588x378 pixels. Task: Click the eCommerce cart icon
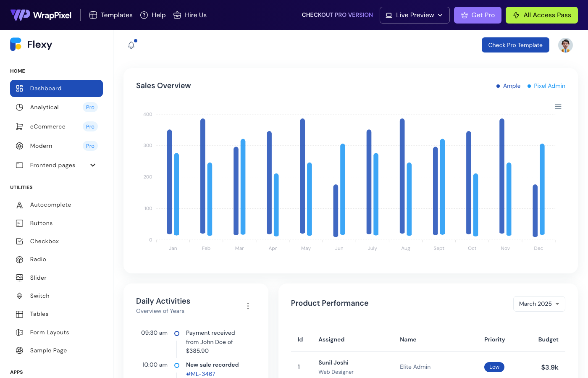coord(19,126)
